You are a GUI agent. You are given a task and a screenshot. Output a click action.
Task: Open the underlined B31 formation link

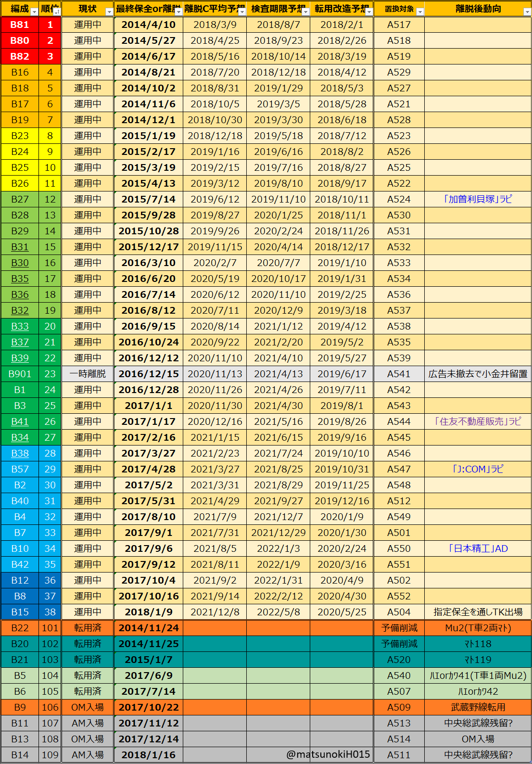pyautogui.click(x=20, y=247)
